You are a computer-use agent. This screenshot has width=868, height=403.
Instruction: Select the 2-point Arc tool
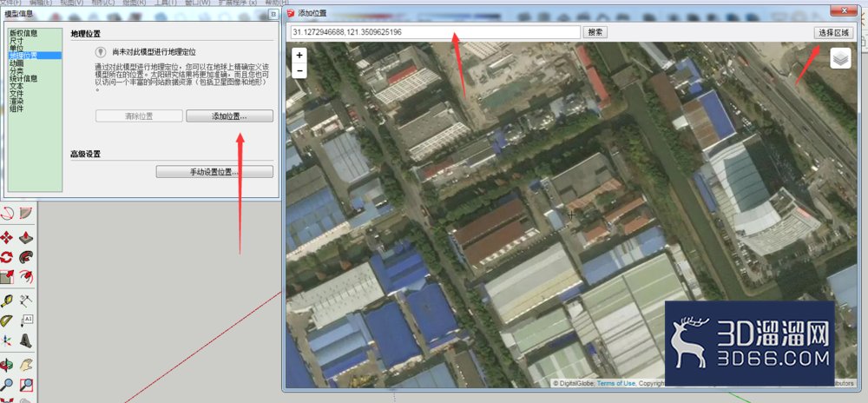pyautogui.click(x=7, y=213)
